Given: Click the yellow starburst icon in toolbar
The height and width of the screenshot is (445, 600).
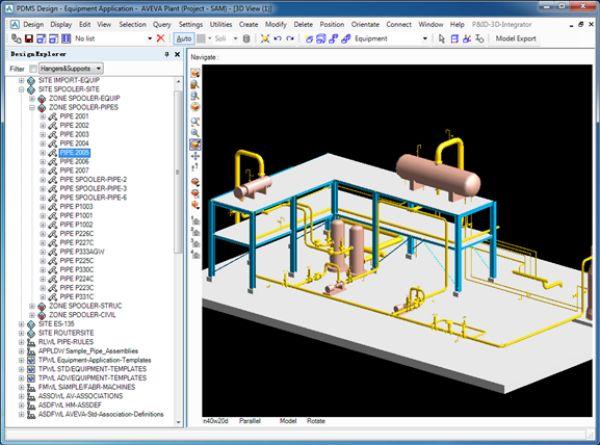Looking at the screenshot, I should pos(265,38).
